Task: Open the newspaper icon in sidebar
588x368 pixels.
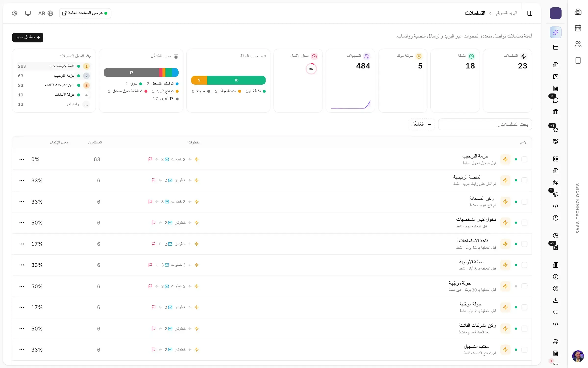Action: [555, 265]
